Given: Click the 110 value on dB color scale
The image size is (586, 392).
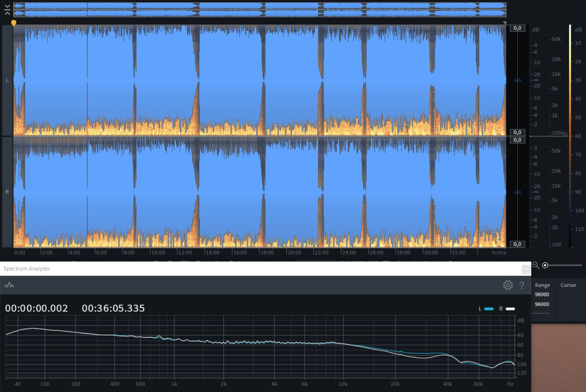Looking at the screenshot, I should click(x=579, y=229).
